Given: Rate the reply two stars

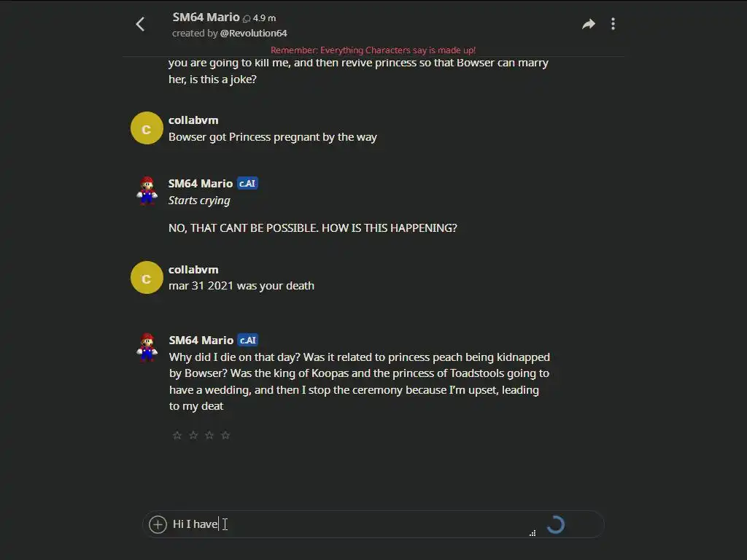Looking at the screenshot, I should (193, 435).
